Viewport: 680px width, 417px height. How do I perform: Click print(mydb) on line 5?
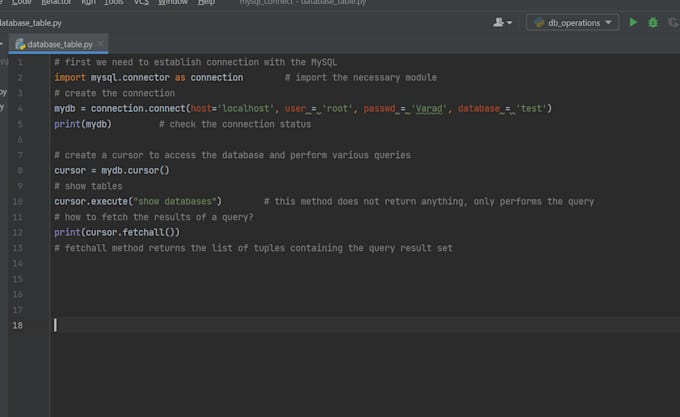[x=83, y=124]
